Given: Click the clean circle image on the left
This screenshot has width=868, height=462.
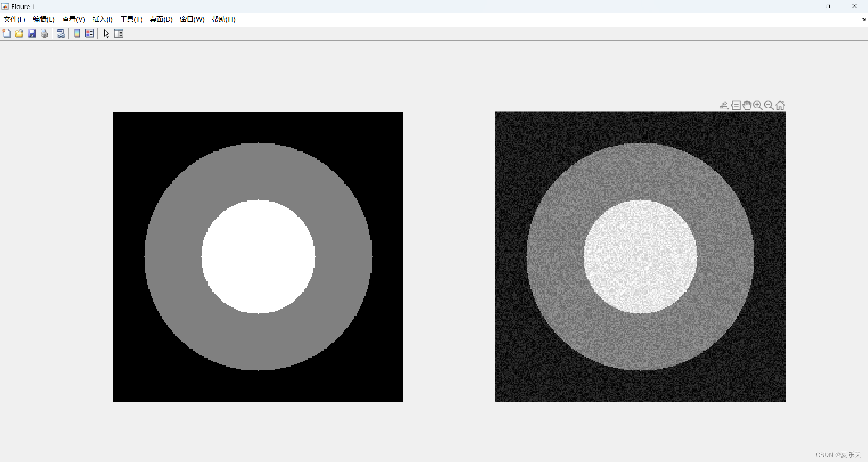Looking at the screenshot, I should click(258, 256).
